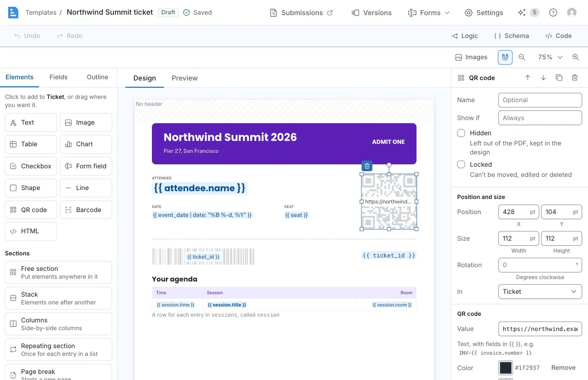The width and height of the screenshot is (588, 380).
Task: Click the QR code Value field
Action: [x=540, y=329]
